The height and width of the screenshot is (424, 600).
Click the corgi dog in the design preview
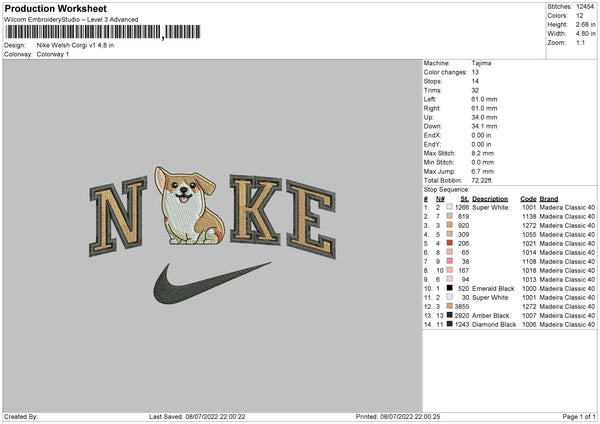[x=189, y=206]
